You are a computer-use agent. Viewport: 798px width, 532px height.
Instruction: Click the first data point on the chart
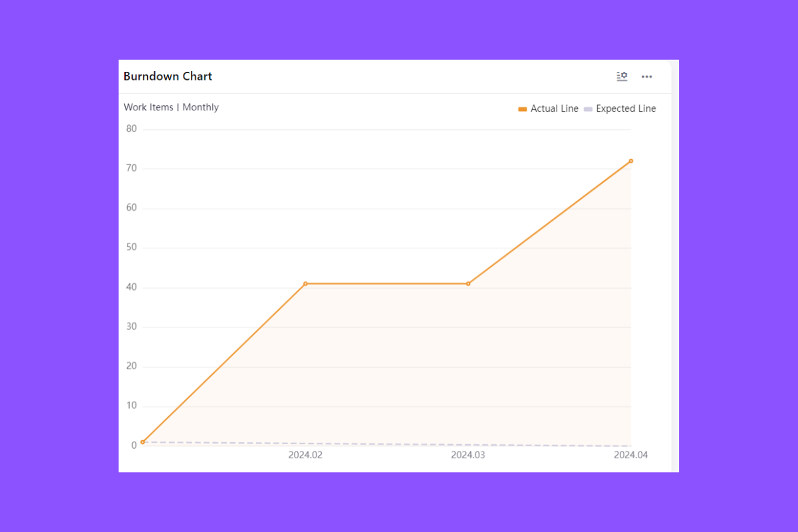pos(142,442)
